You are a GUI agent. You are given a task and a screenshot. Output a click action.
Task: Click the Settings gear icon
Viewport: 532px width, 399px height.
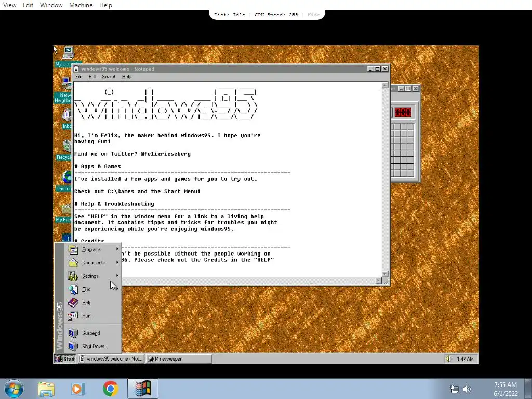[x=73, y=276]
